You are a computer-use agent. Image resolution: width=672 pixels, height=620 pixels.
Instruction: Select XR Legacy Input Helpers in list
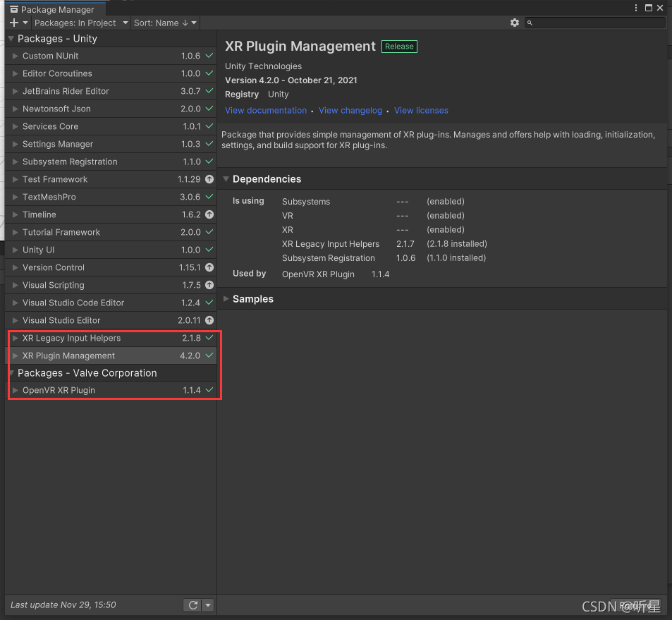pyautogui.click(x=111, y=338)
